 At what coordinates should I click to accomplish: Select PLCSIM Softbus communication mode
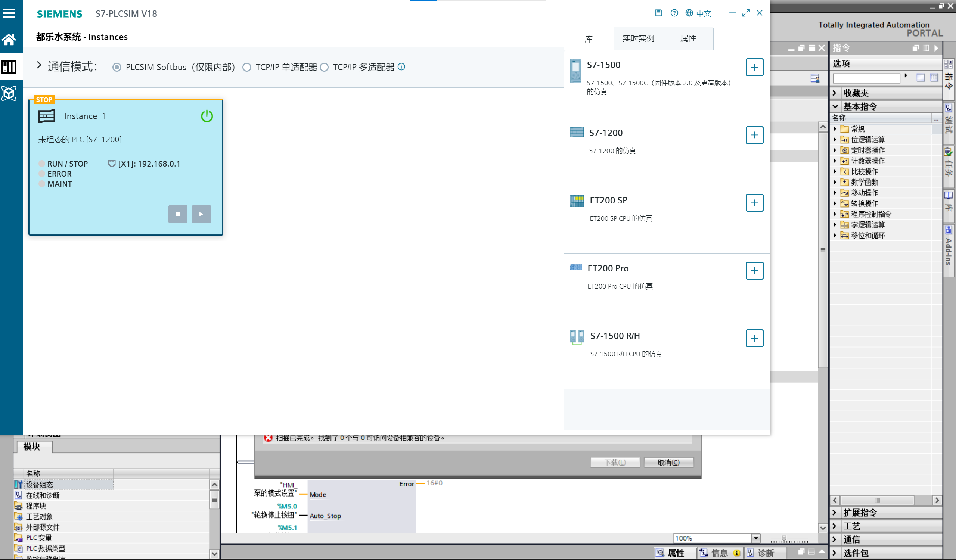coord(117,67)
